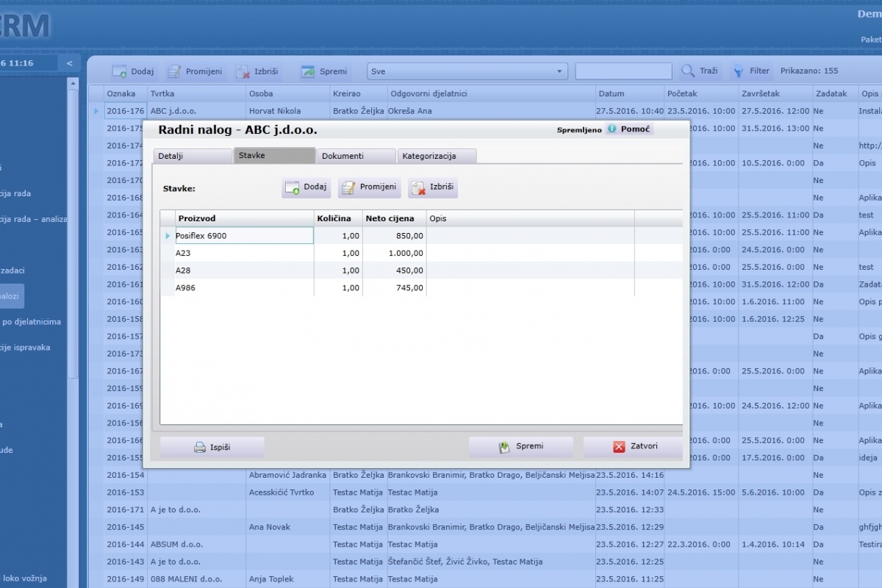Click Datum column header

click(630, 93)
